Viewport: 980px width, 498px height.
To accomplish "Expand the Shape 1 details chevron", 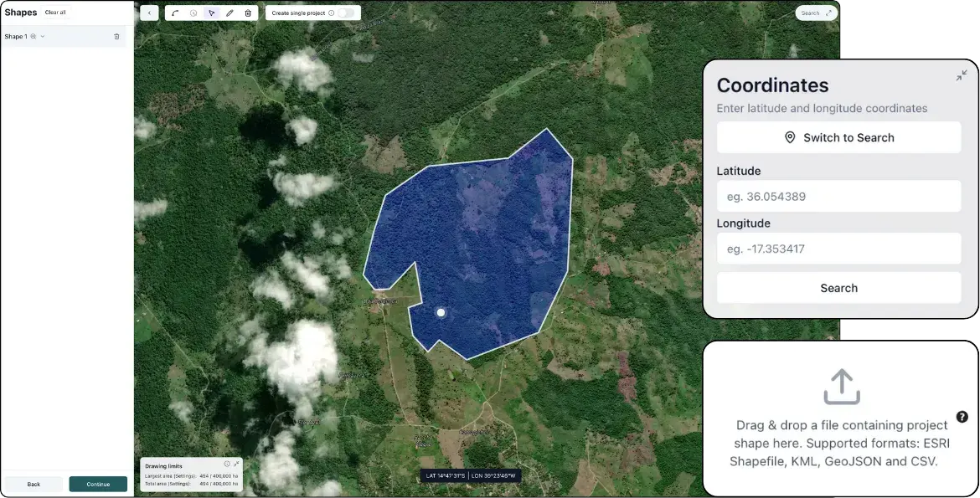I will coord(43,36).
